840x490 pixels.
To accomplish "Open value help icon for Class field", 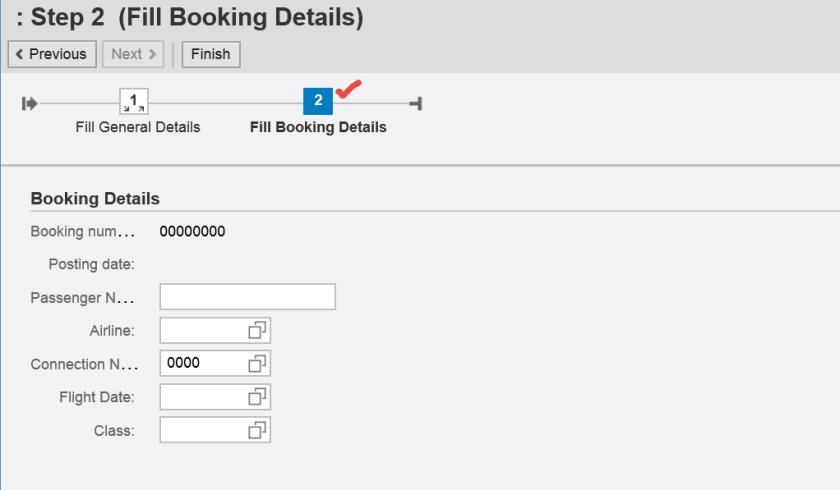I will [x=258, y=430].
